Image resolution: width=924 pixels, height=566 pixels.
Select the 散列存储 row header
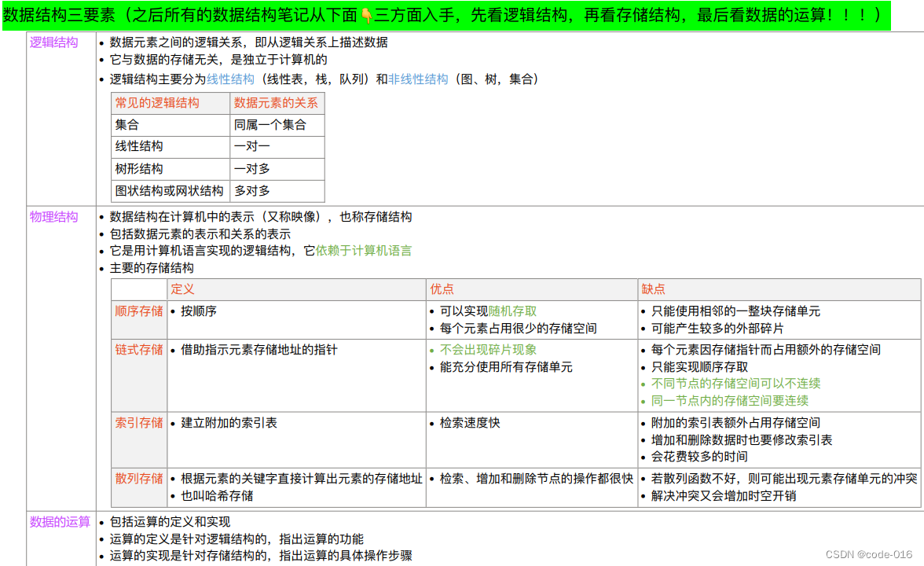tap(138, 479)
